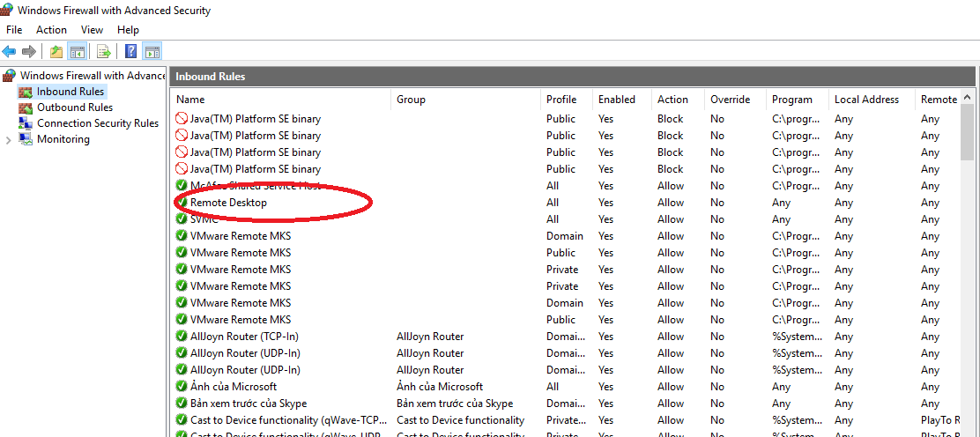Click the Inbound Rules pane header bar

point(572,77)
